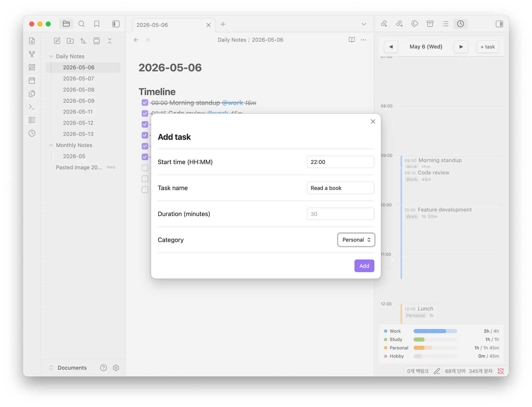The image size is (532, 407).
Task: Click the Add button
Action: [364, 266]
